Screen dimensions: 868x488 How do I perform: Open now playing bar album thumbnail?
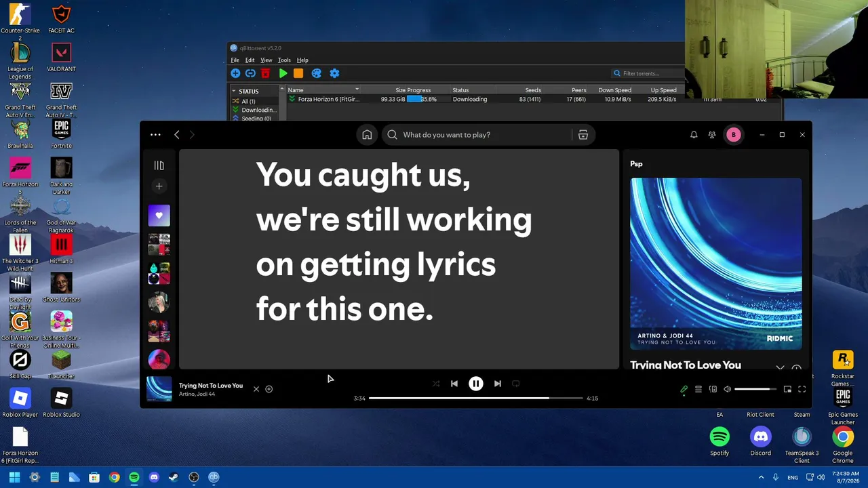pyautogui.click(x=159, y=389)
